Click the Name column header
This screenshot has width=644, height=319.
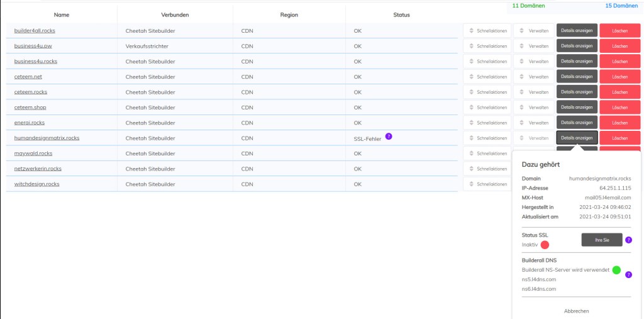(x=62, y=14)
